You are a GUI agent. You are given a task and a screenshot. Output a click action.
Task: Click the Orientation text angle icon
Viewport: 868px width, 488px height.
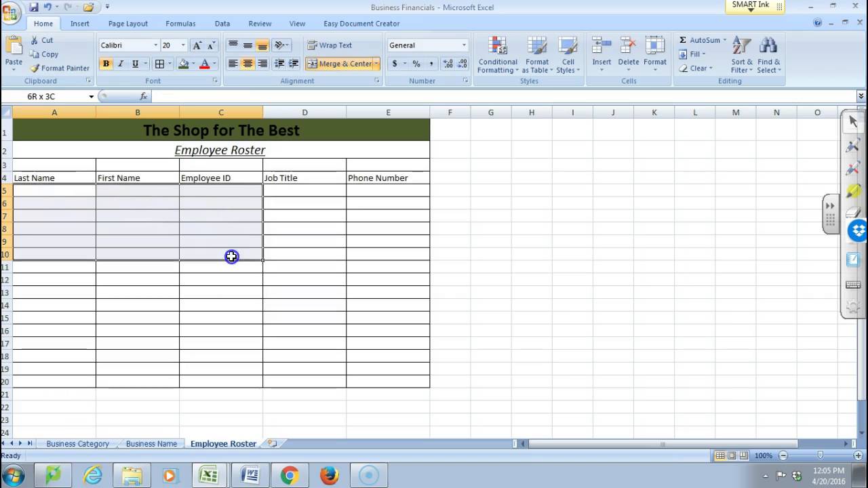click(281, 45)
